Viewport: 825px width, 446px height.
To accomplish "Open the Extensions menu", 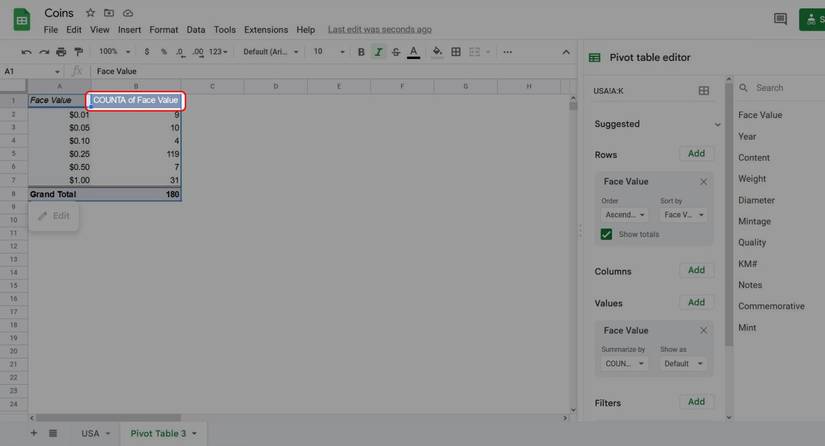I will click(265, 30).
